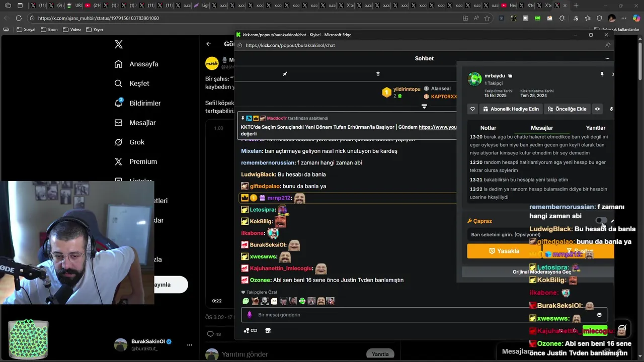Click the Bir mesaj gönderin chat input
Screen dimensions: 644x362
click(424, 315)
